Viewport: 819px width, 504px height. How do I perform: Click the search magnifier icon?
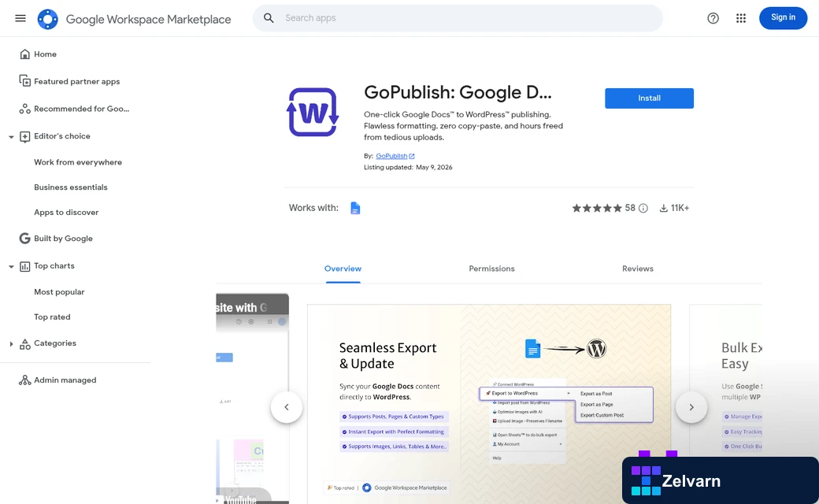point(269,18)
